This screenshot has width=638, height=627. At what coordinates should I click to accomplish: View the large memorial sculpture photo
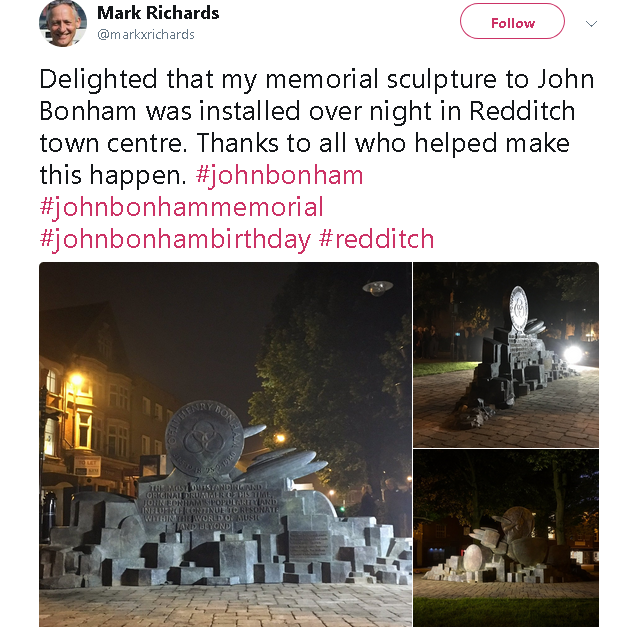225,444
